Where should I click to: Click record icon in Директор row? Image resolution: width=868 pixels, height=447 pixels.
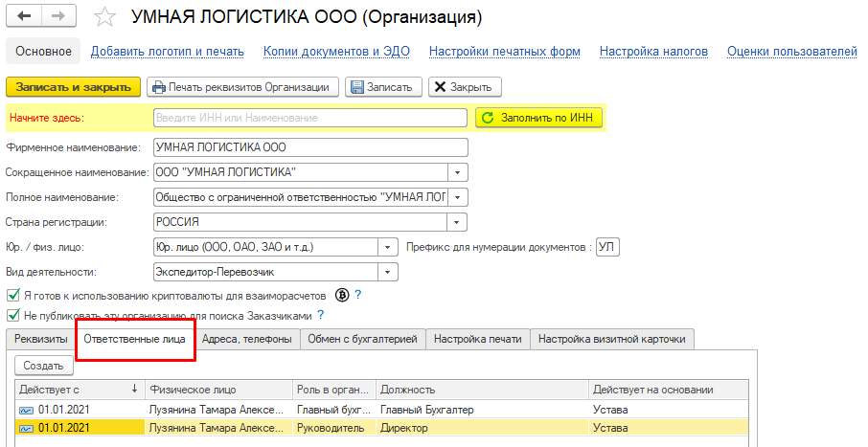pos(26,429)
